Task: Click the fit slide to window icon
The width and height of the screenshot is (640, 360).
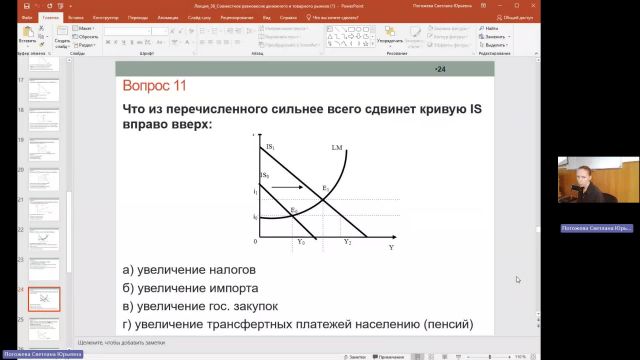Action: click(x=533, y=357)
